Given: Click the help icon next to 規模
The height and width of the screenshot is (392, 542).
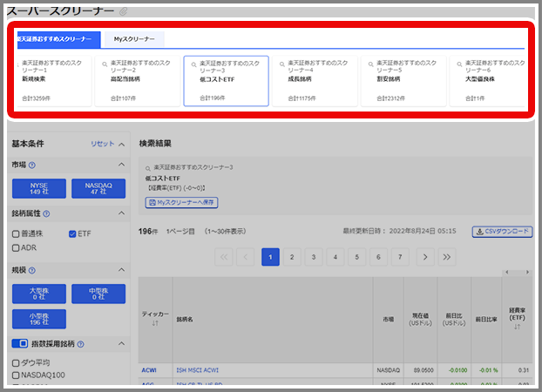Looking at the screenshot, I should [32, 271].
